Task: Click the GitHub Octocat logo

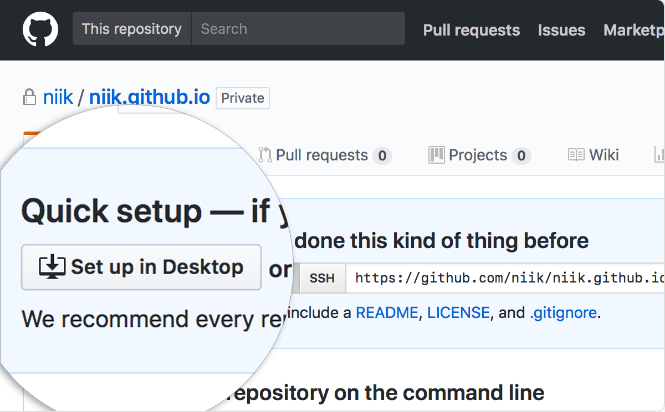Action: click(x=40, y=29)
